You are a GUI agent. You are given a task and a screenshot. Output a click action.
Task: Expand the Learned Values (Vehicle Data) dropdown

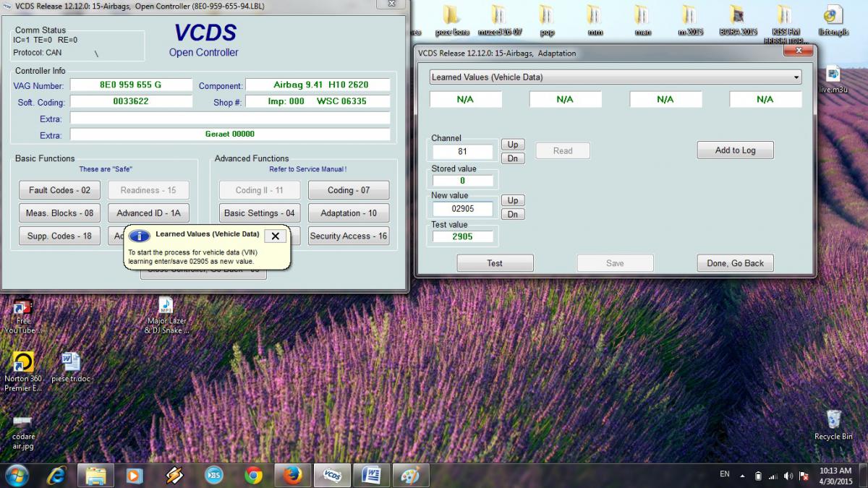coord(796,77)
